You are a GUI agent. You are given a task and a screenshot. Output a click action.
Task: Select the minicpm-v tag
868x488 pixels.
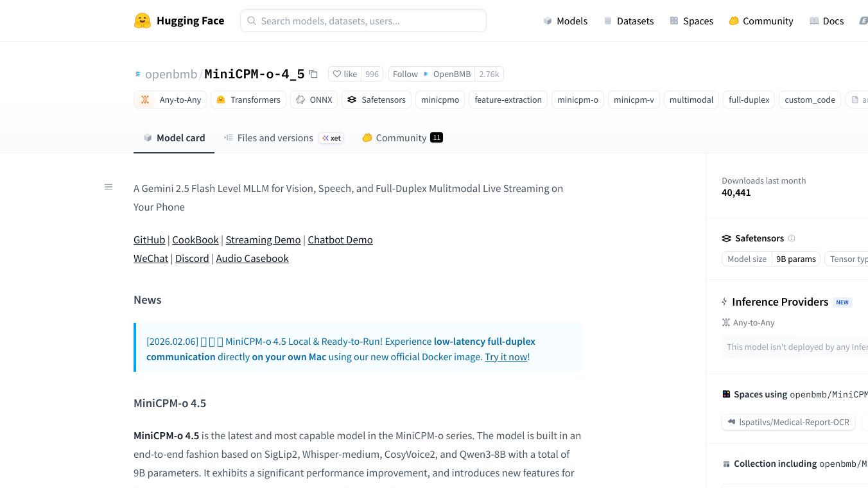point(634,100)
